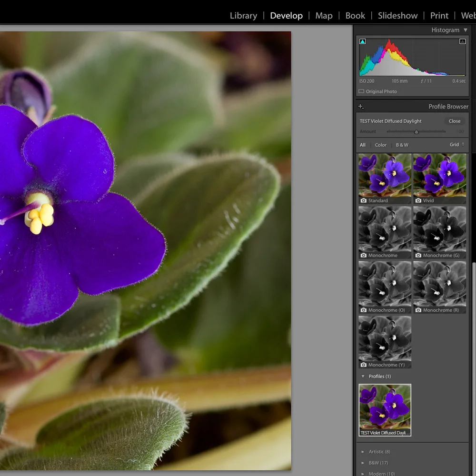
Task: Click the plus icon in the Profile Browser header
Action: [360, 106]
